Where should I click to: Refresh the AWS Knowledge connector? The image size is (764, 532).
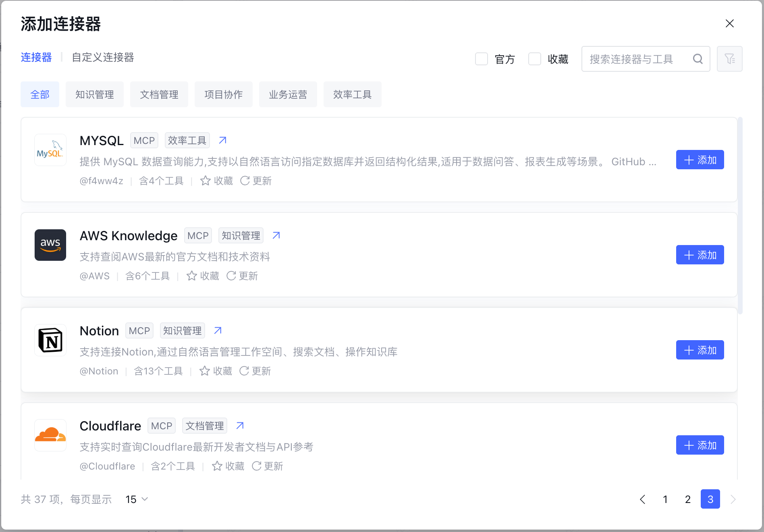tap(242, 276)
